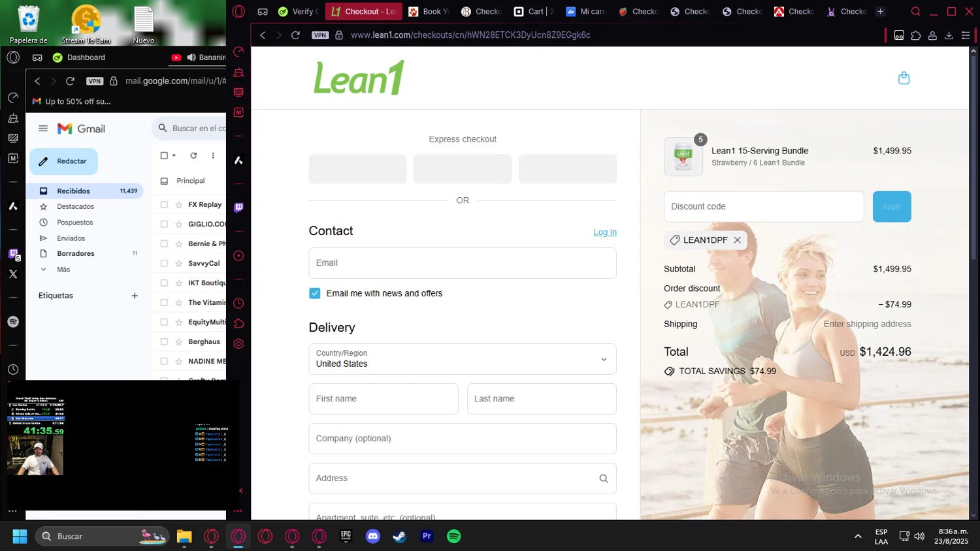Expand Gmail select-all dropdown arrow

pyautogui.click(x=174, y=155)
